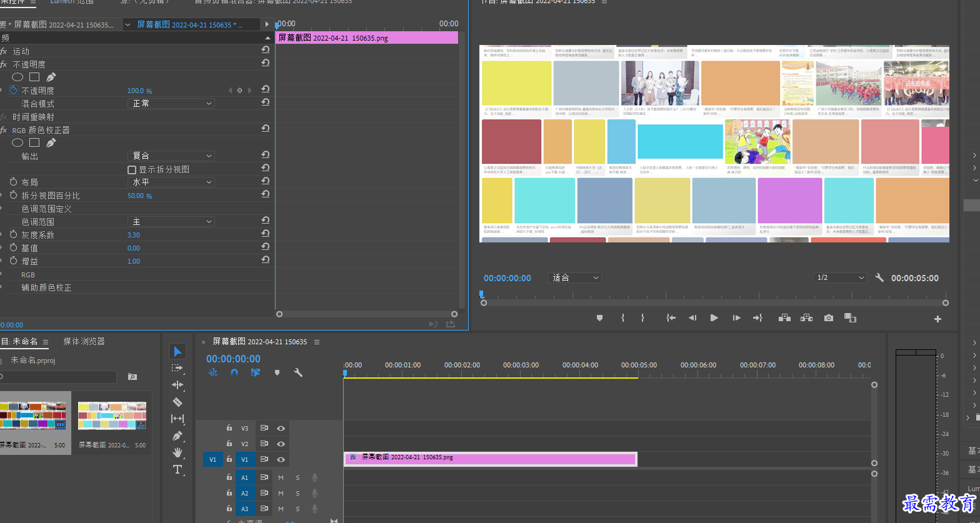Expand 辅助颜色校正 section
Screen dimensions: 980x523
pyautogui.click(x=2, y=287)
